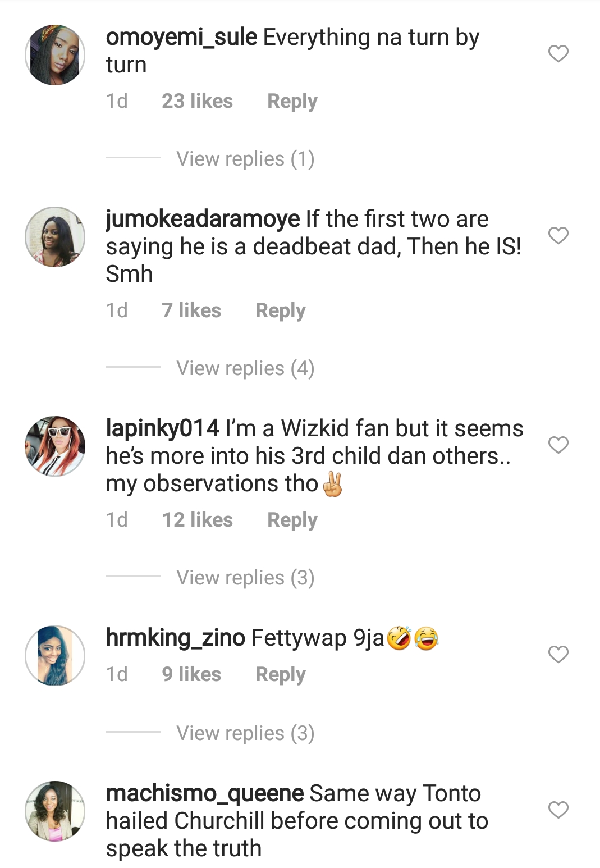Image resolution: width=600 pixels, height=868 pixels.
Task: Expand the single reply under omoyemi_sule
Action: pyautogui.click(x=245, y=159)
